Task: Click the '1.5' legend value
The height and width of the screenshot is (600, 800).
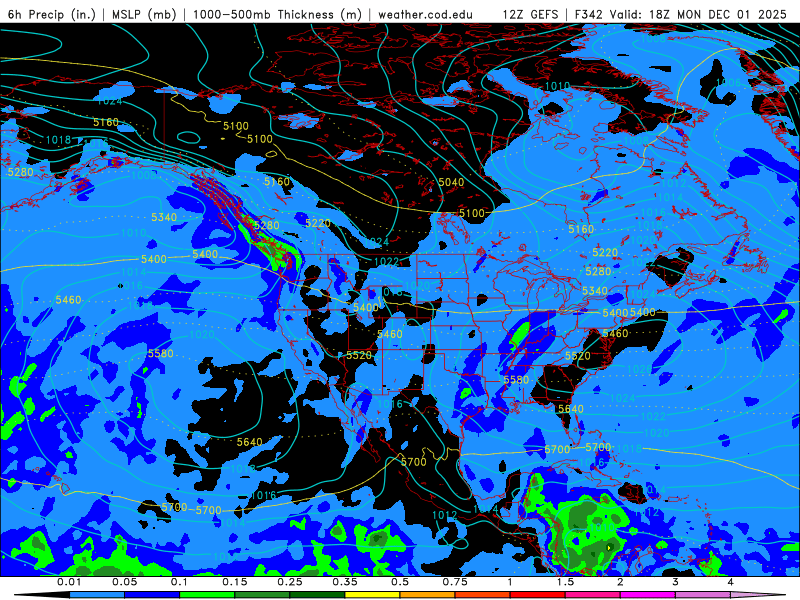Action: click(565, 582)
